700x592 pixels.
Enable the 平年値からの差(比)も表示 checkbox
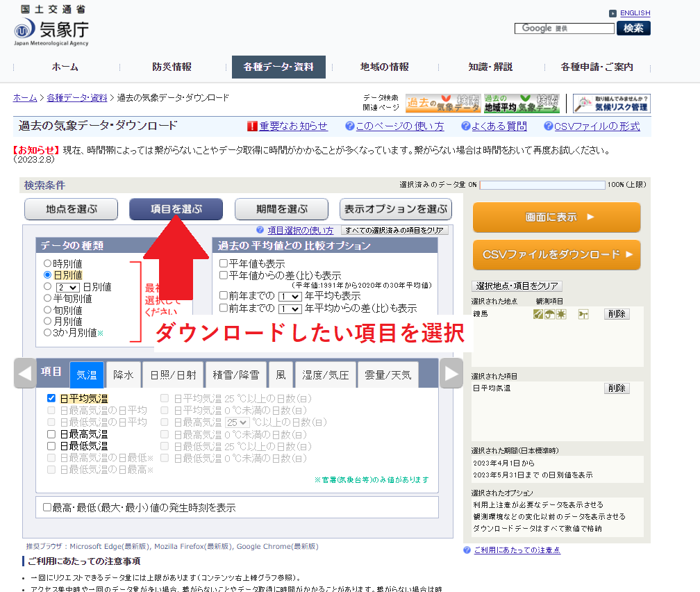click(x=224, y=275)
